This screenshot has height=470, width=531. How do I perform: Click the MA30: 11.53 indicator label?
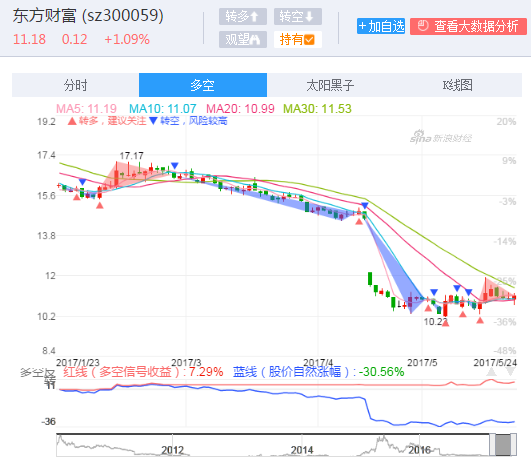point(317,109)
